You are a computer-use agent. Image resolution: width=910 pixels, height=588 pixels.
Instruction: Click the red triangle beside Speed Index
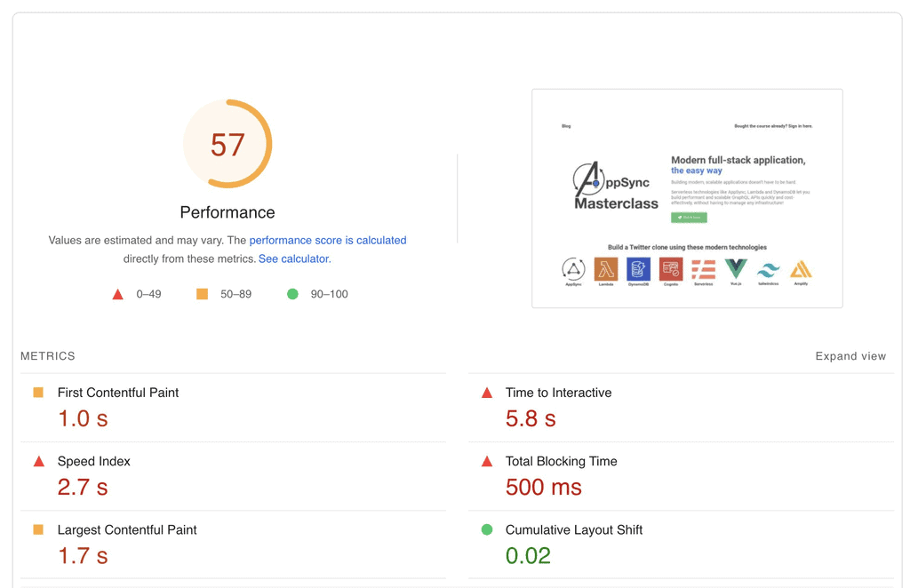tap(39, 462)
